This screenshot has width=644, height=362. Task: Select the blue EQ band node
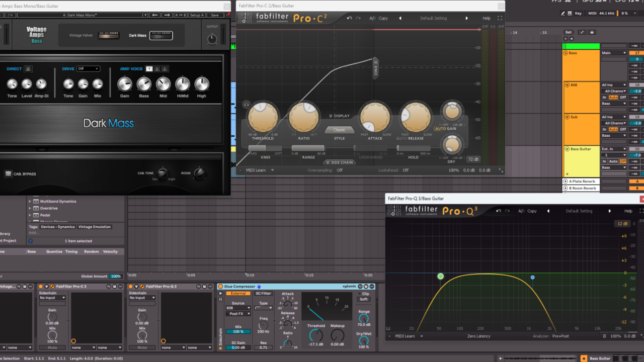click(532, 277)
